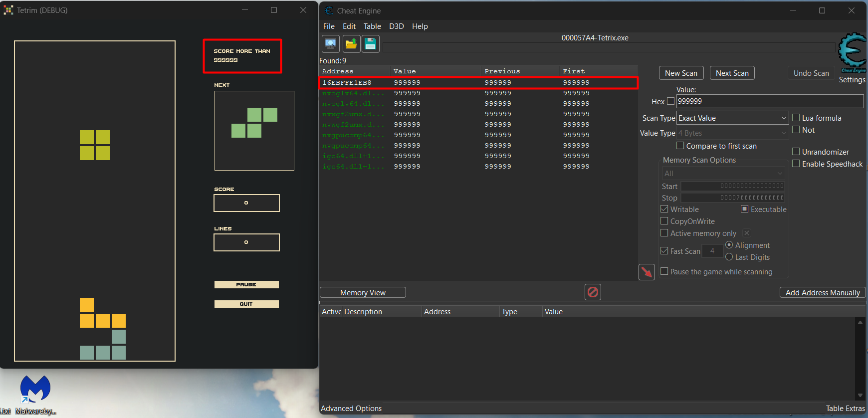868x418 pixels.
Task: Click the Malwarebytes desktop shortcut
Action: point(35,395)
